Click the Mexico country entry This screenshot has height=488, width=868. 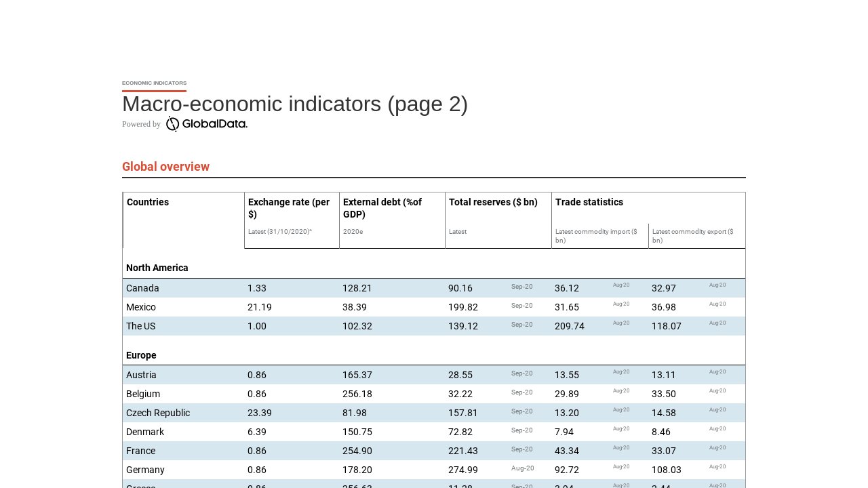pos(141,307)
